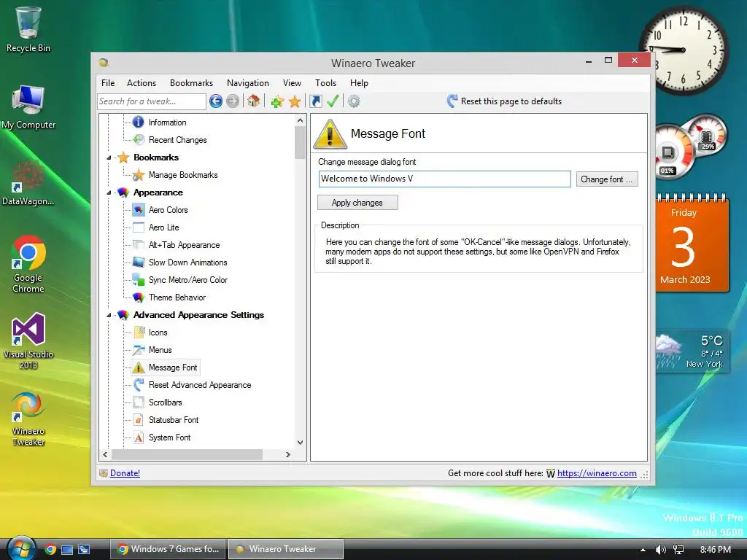This screenshot has width=747, height=560.
Task: Open the Actions menu
Action: click(142, 83)
